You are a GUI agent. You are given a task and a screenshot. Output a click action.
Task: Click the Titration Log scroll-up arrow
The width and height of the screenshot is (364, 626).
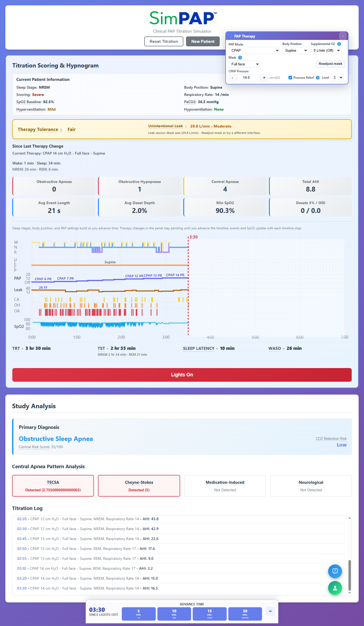tap(350, 518)
